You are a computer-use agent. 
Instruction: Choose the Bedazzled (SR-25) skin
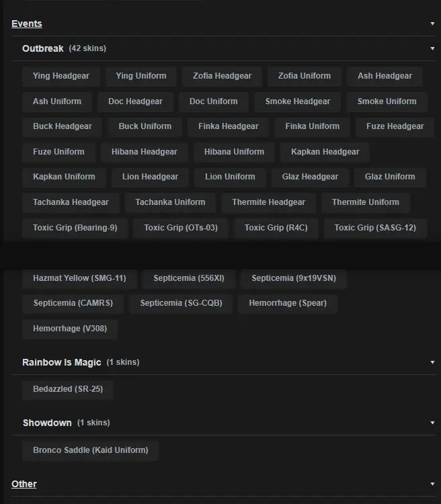(x=67, y=389)
